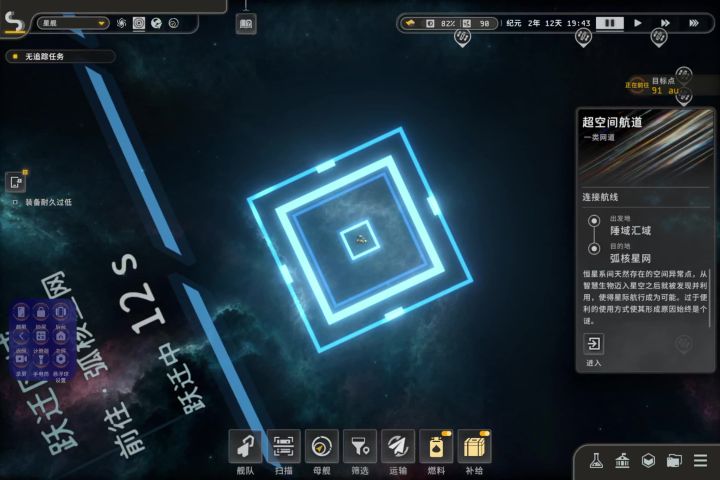Click 弧核星网 destination name

pos(630,259)
